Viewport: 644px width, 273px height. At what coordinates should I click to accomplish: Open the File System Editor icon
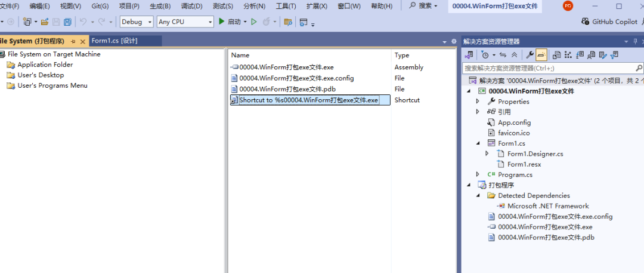coord(557,55)
